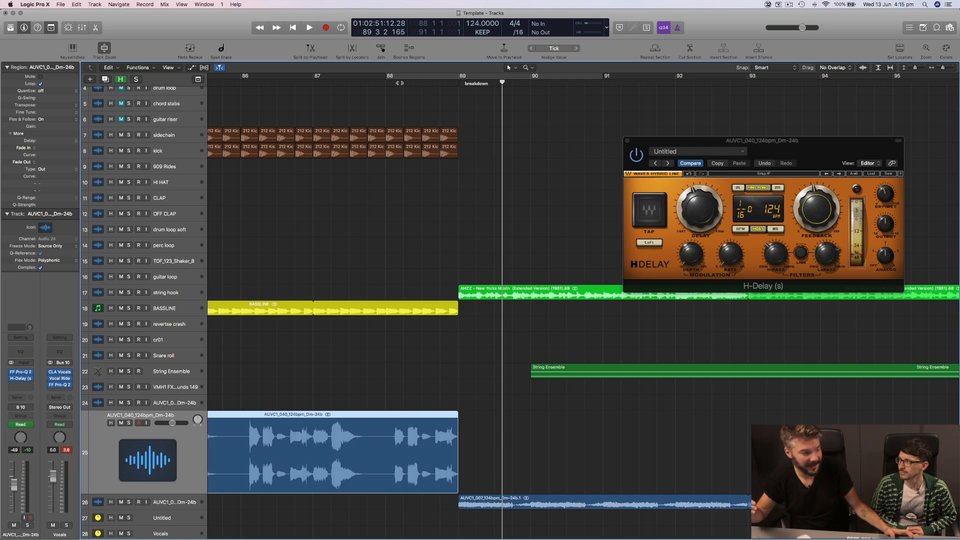Click the Insert Silence toolbar icon
The width and height of the screenshot is (960, 540).
[758, 48]
